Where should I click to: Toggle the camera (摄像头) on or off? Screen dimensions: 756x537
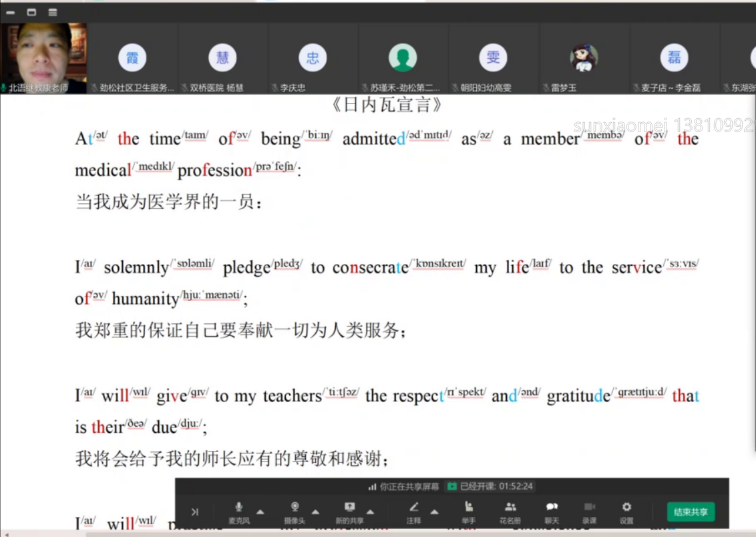[295, 511]
